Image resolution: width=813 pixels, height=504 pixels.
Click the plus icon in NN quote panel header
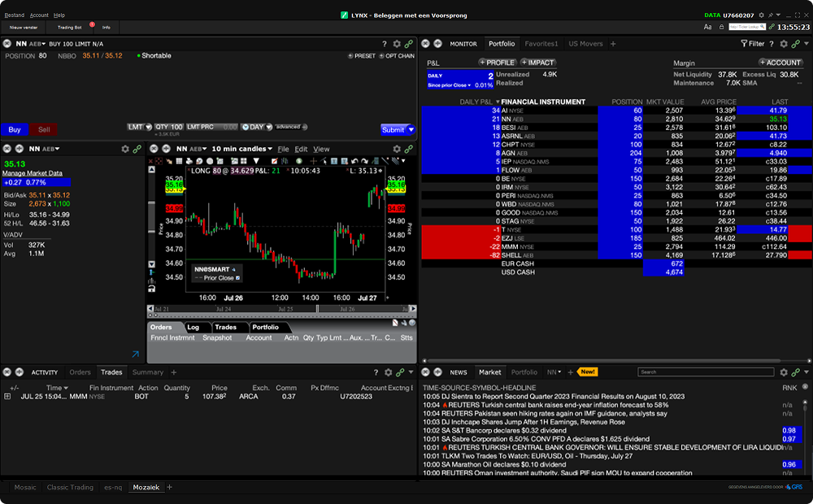click(x=20, y=149)
